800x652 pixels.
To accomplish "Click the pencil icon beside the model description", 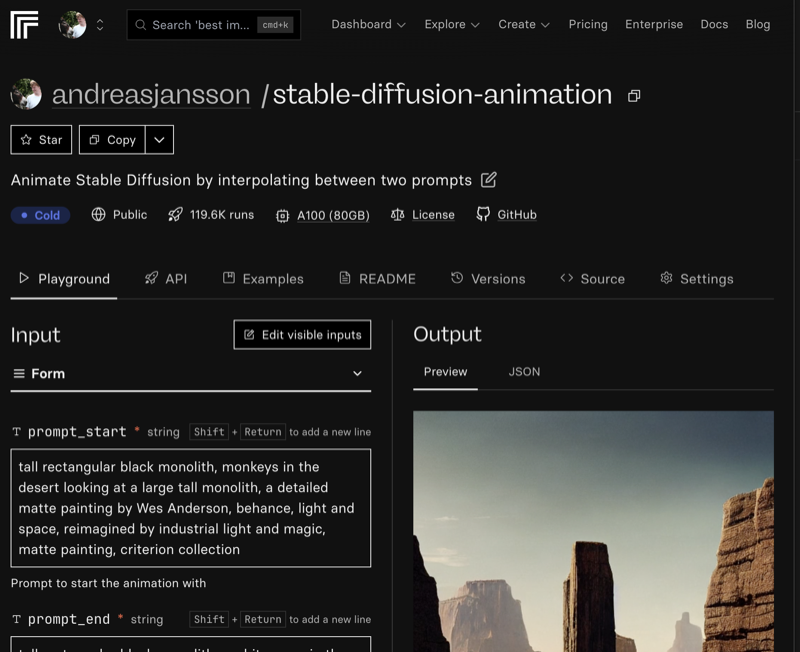I will click(488, 181).
